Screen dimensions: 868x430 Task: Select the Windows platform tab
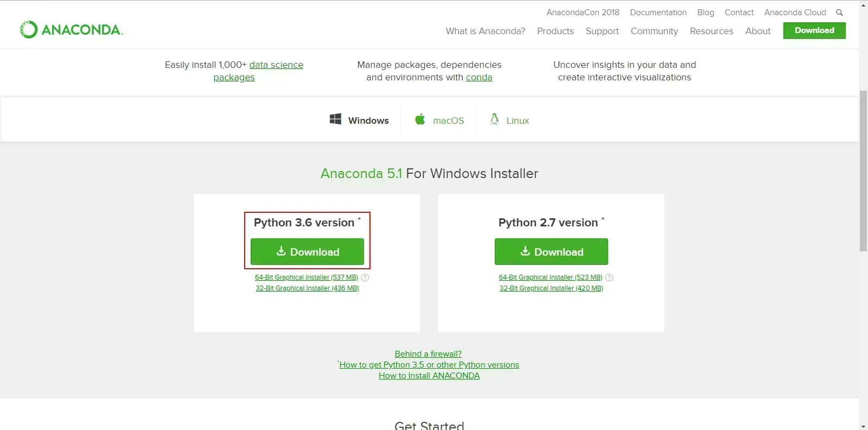point(359,120)
